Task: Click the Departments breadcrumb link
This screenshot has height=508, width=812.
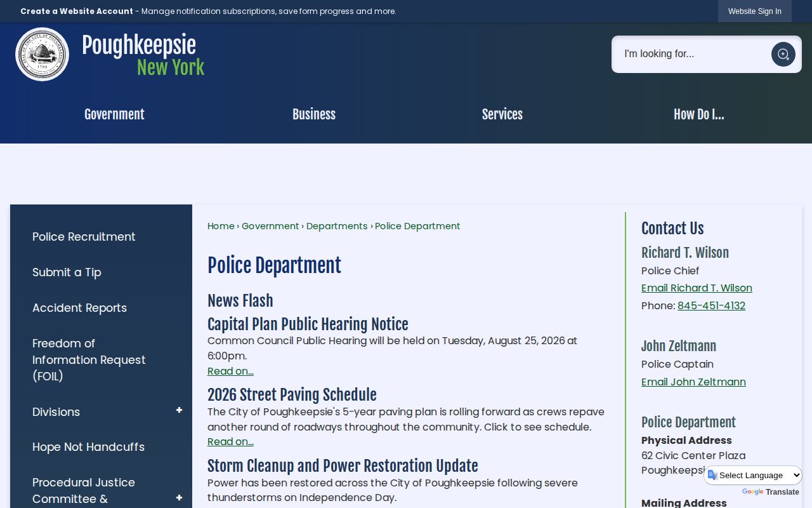Action: [x=337, y=226]
